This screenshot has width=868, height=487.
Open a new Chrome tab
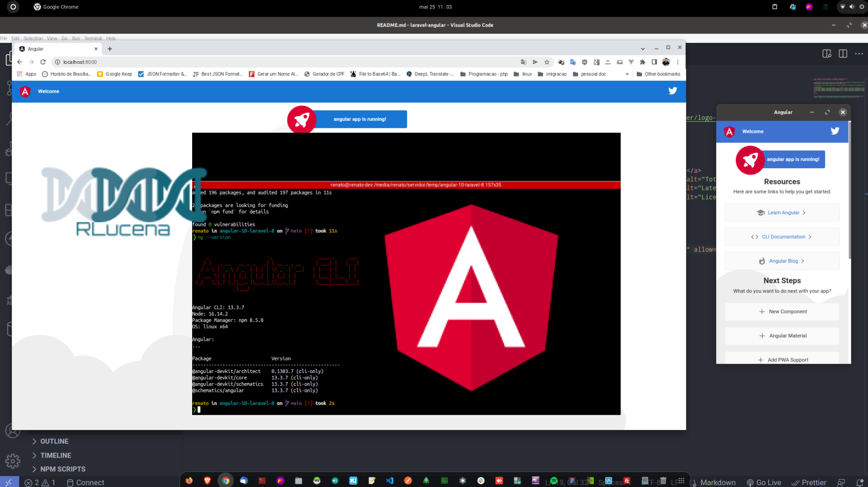[110, 49]
